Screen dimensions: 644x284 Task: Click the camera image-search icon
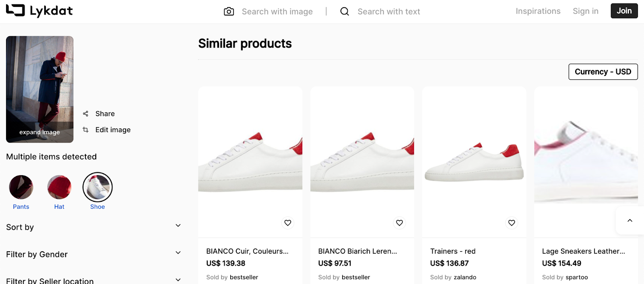pyautogui.click(x=229, y=12)
